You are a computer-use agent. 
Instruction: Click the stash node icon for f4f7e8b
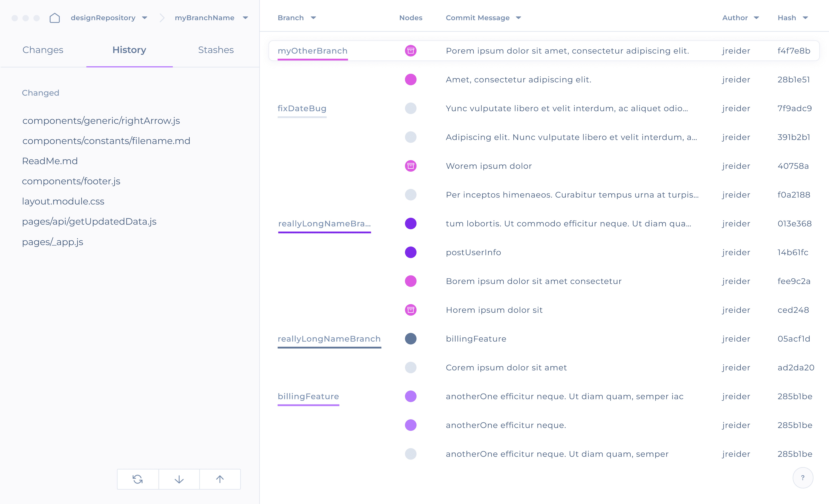click(x=410, y=51)
